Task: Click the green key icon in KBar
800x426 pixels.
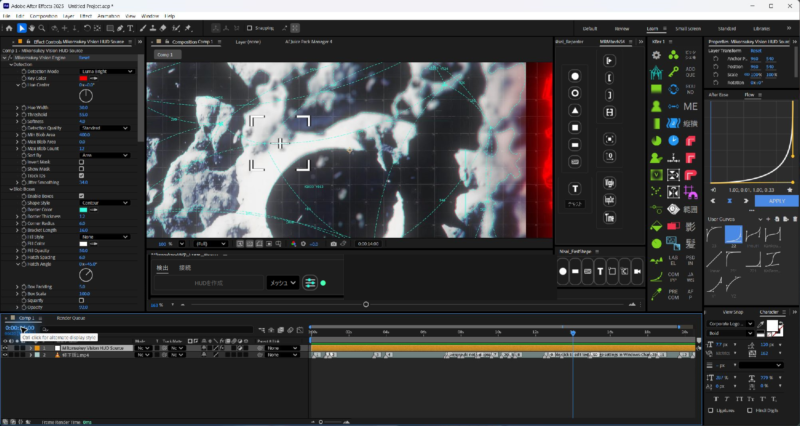Action: point(673,72)
